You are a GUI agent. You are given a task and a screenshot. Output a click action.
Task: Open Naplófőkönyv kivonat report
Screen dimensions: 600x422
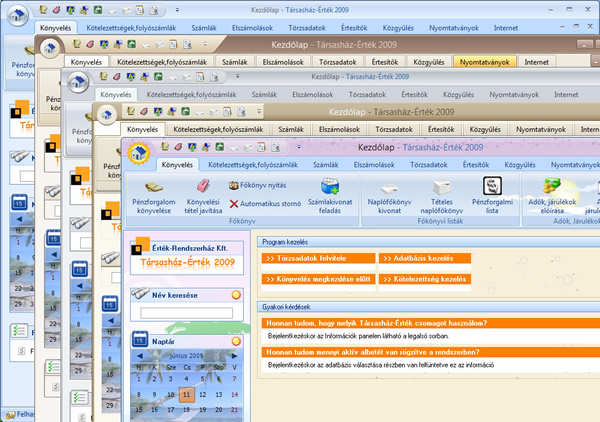389,198
